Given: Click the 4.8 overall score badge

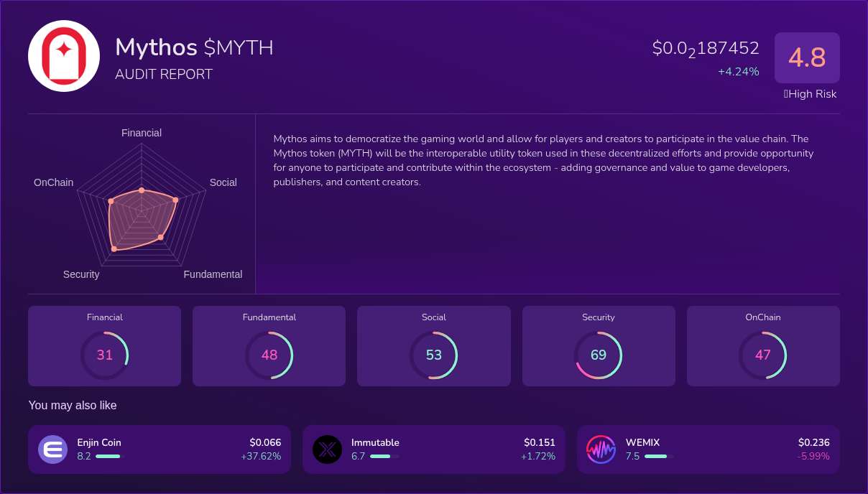Looking at the screenshot, I should pos(807,57).
